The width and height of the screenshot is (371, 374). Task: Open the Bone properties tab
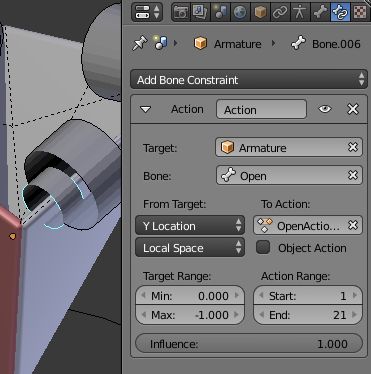320,12
